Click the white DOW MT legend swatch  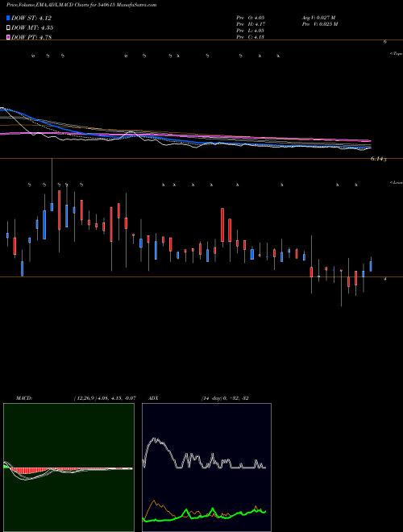pyautogui.click(x=8, y=27)
